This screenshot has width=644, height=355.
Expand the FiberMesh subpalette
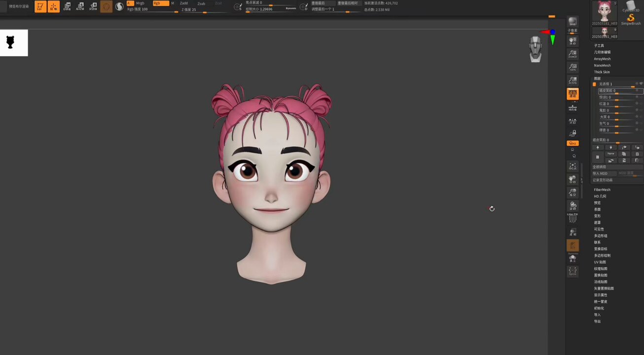[602, 189]
